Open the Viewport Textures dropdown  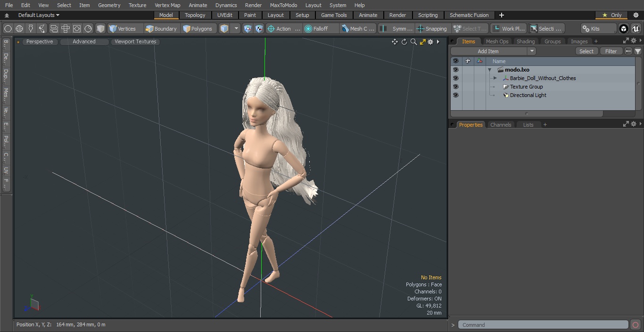(x=135, y=41)
